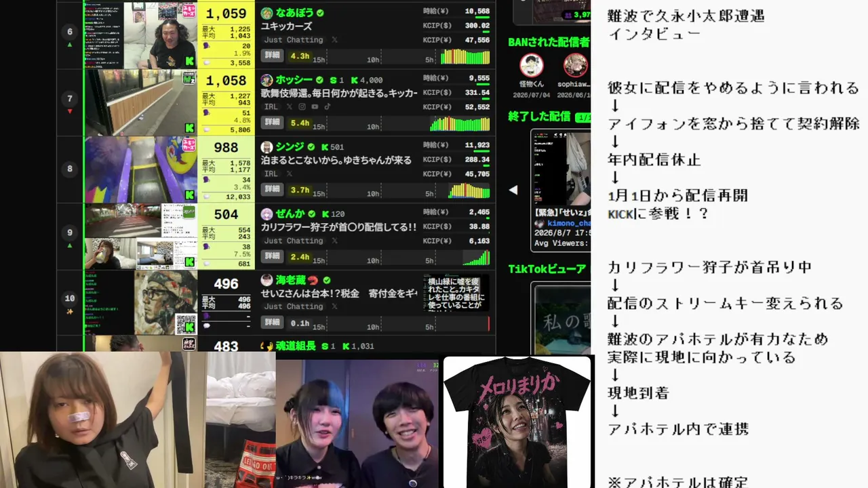
Task: Click Kick logo on ホッシー's thumbnail
Action: click(190, 127)
